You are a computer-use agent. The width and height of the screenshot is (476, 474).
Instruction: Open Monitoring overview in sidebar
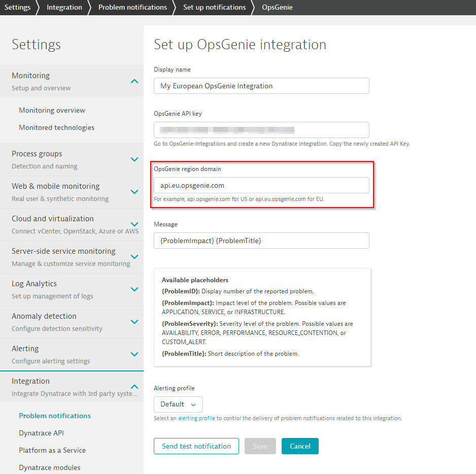52,110
